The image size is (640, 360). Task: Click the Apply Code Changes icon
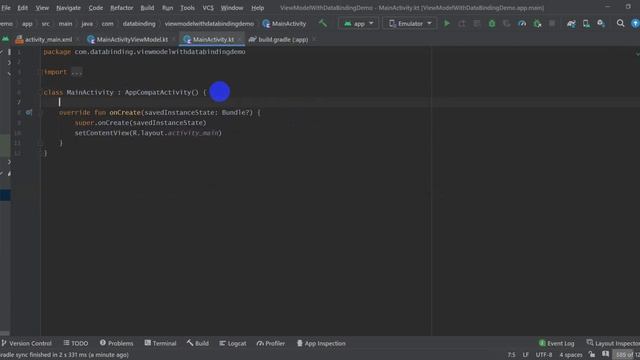(477, 24)
